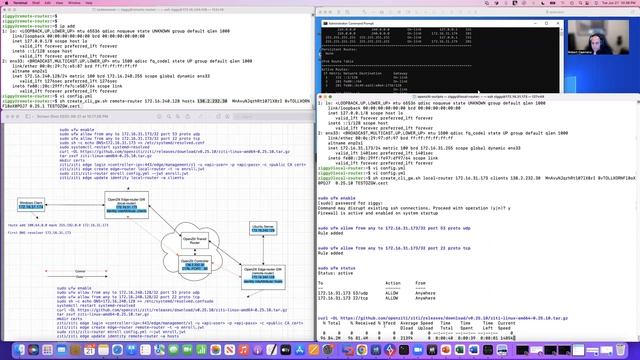Open PowerPoint in the Dock
Screen dimensions: 640x360
(446, 349)
